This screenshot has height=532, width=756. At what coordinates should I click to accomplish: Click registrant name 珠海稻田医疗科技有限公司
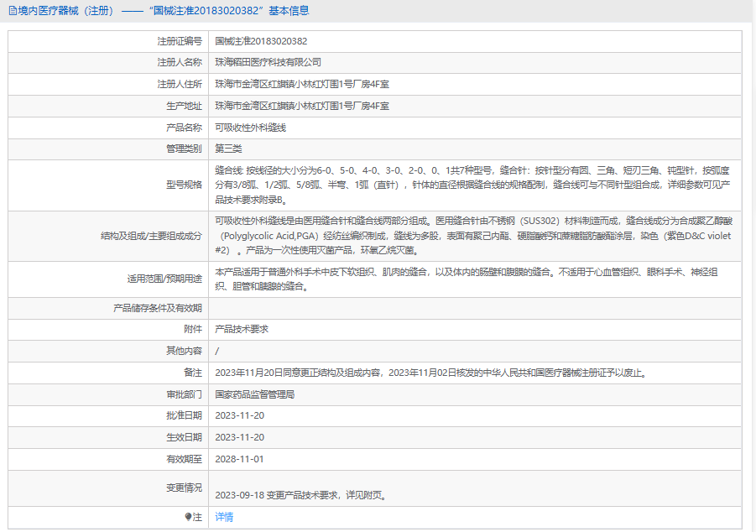[x=268, y=63]
